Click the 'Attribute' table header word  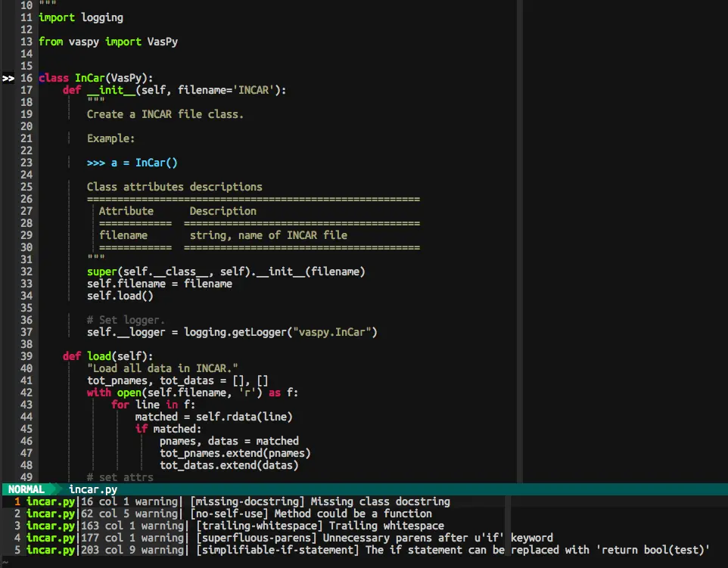[126, 211]
